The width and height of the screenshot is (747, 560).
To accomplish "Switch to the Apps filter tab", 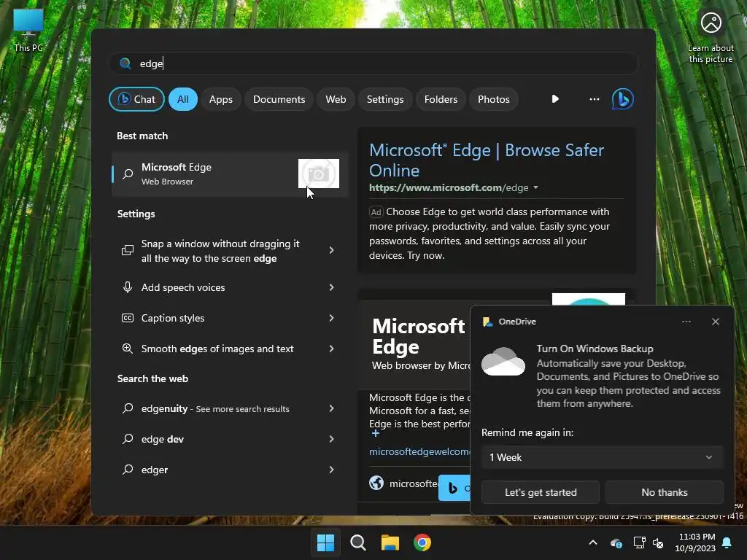I will [220, 99].
